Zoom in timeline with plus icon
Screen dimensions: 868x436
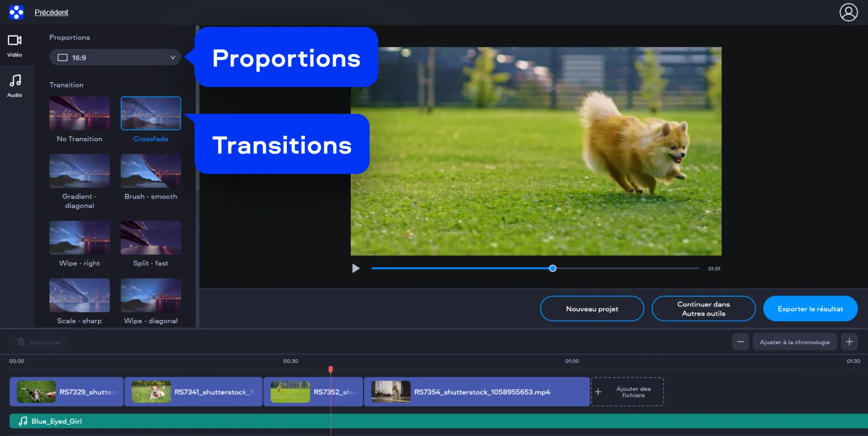click(x=849, y=342)
